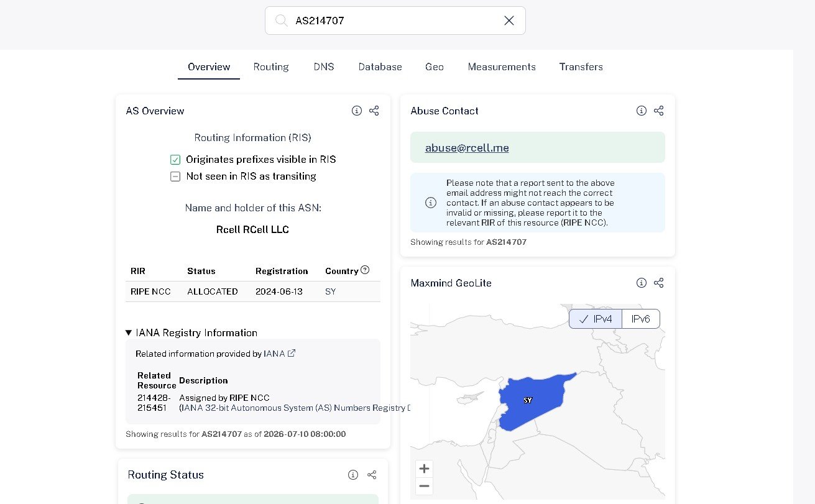Click the Routing Information (RIS) heading
Image resolution: width=815 pixels, height=504 pixels.
pyautogui.click(x=253, y=138)
